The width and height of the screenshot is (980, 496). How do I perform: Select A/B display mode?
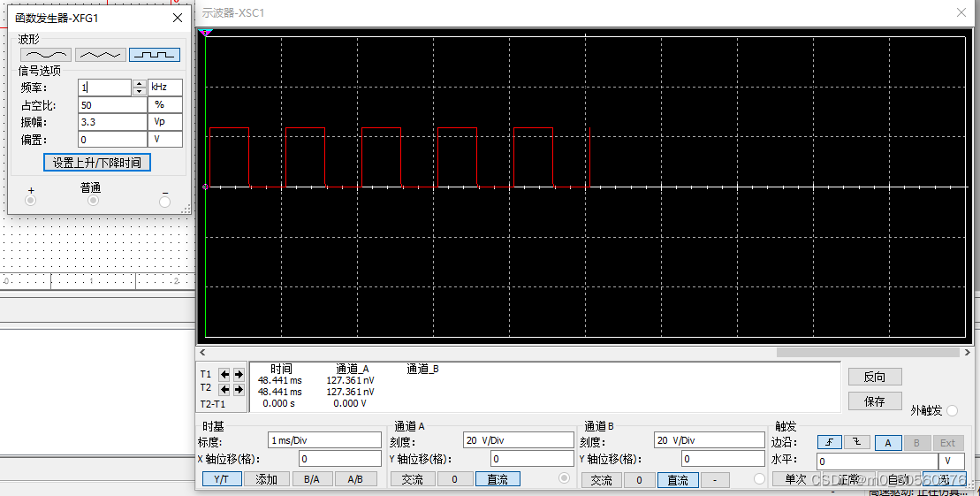click(x=355, y=479)
